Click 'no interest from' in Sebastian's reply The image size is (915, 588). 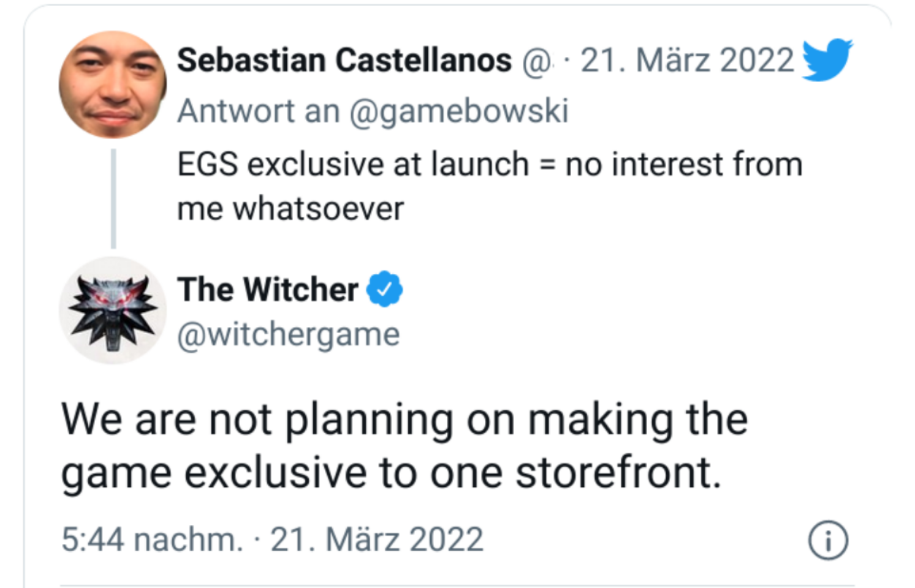point(683,164)
